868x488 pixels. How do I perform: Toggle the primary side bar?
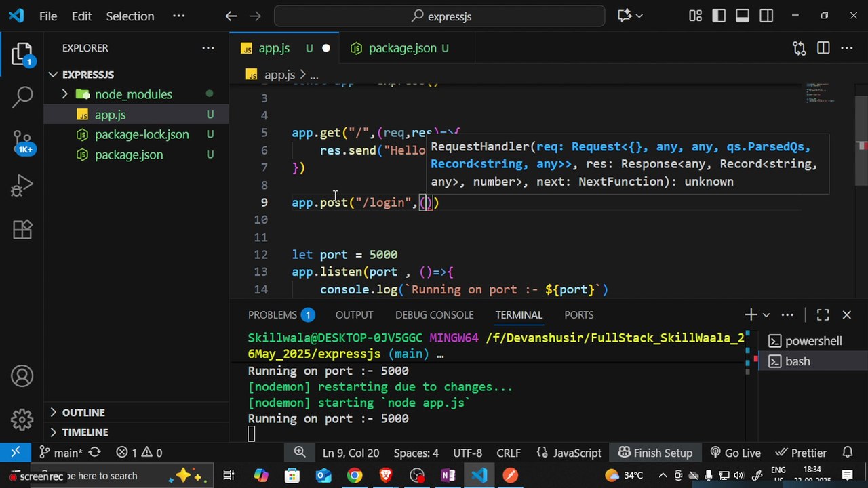click(x=719, y=16)
